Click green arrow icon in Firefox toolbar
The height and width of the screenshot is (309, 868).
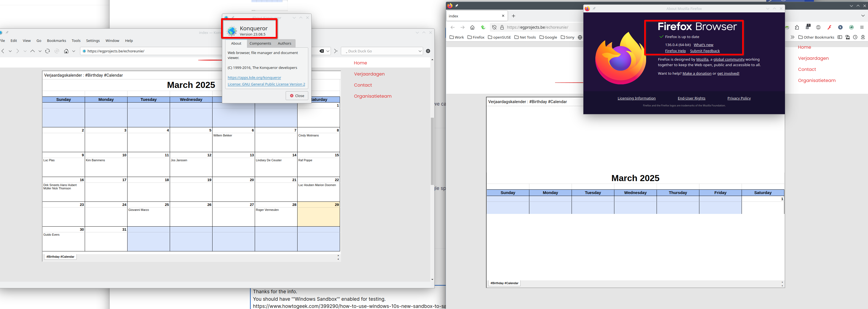pos(483,28)
